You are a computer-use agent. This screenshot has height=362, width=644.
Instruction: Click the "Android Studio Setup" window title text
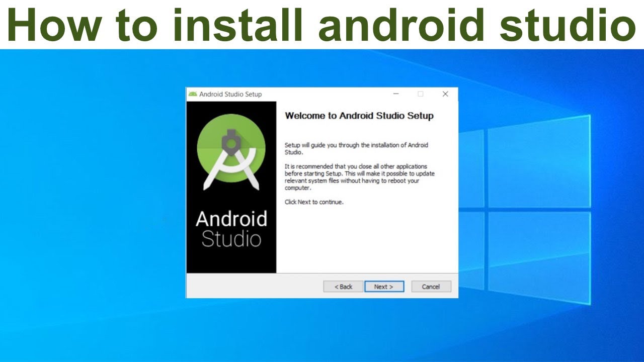[230, 94]
